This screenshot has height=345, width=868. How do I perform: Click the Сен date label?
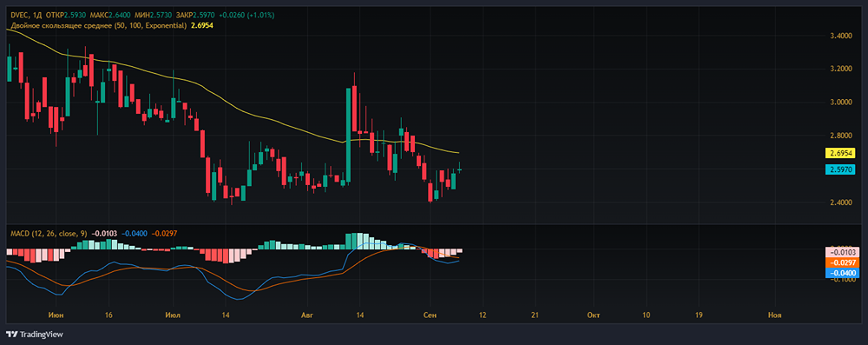(430, 315)
